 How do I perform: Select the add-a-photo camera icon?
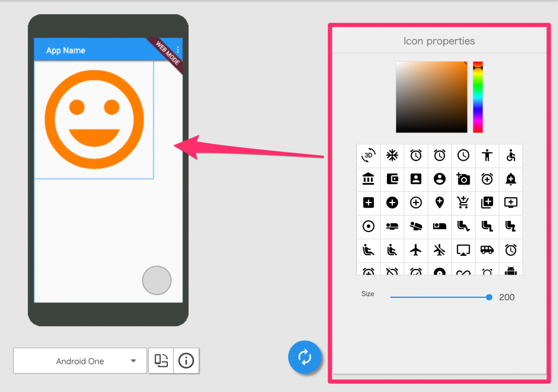[x=464, y=179]
